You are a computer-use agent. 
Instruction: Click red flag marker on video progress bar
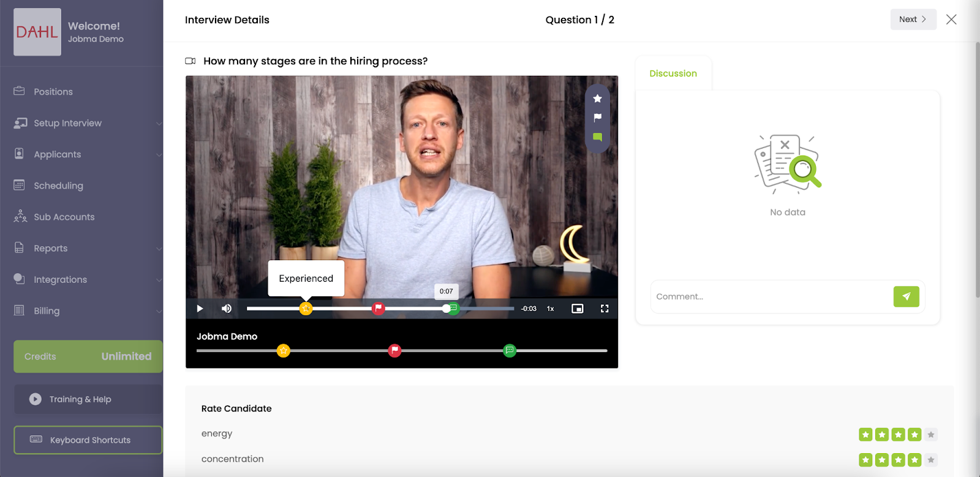(379, 309)
